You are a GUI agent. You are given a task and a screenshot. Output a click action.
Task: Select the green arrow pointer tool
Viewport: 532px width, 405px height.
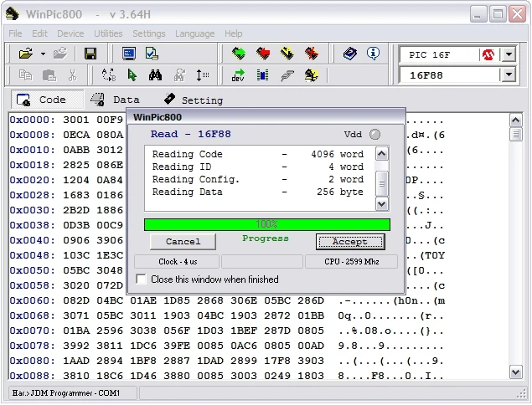(132, 75)
